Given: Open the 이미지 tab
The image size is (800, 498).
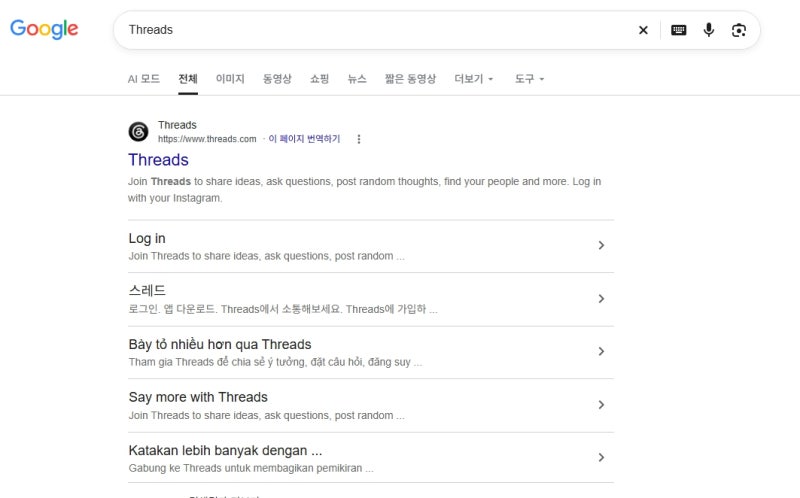Looking at the screenshot, I should coord(230,79).
